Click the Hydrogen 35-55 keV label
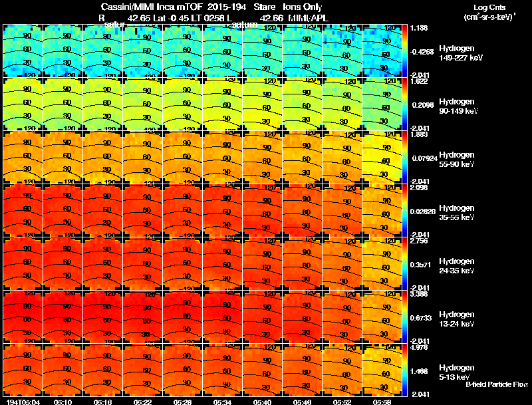Screen dimensions: 532x405 pos(457,213)
